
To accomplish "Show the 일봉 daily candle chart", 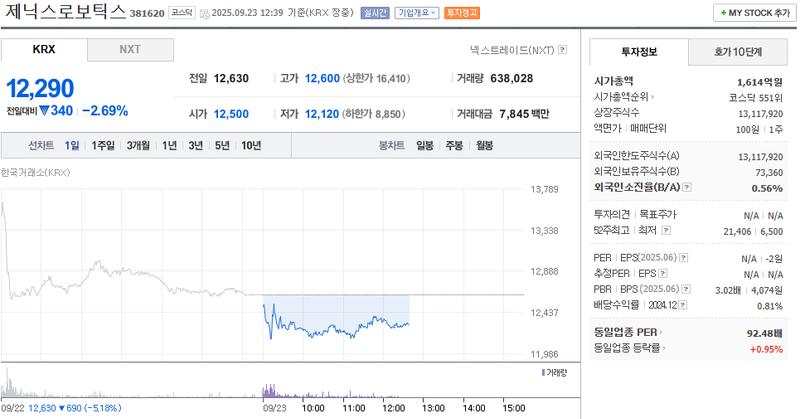I will click(425, 146).
